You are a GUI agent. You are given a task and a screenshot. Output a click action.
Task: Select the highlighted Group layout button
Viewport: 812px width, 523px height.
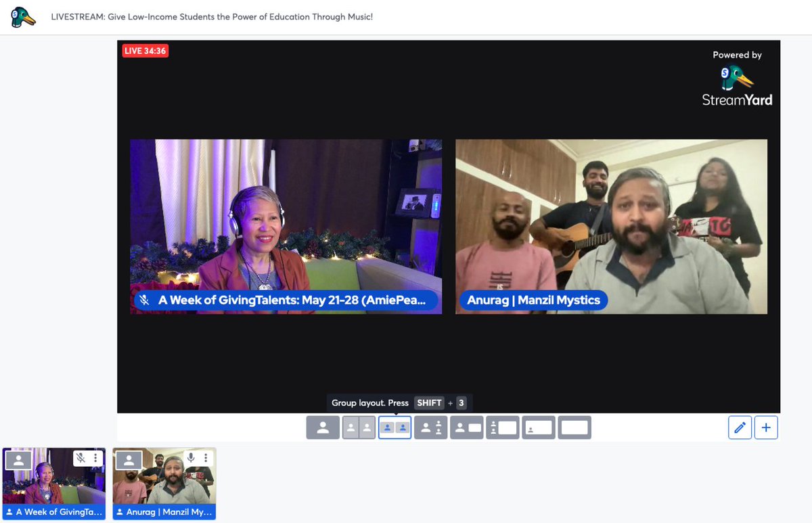click(x=394, y=428)
